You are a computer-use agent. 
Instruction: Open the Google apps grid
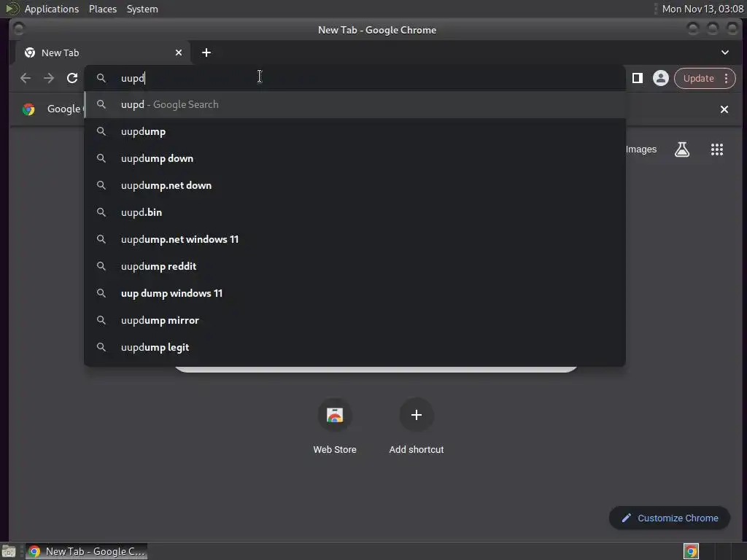[x=717, y=149]
